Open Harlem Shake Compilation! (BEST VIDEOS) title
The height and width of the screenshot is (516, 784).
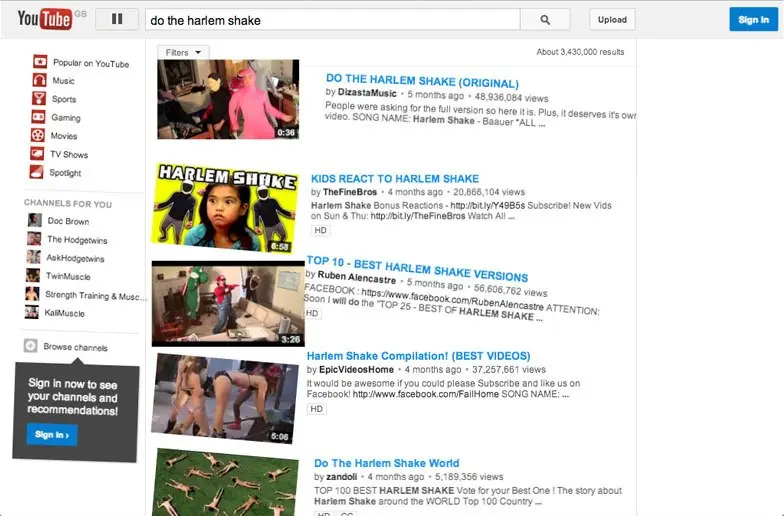point(418,356)
